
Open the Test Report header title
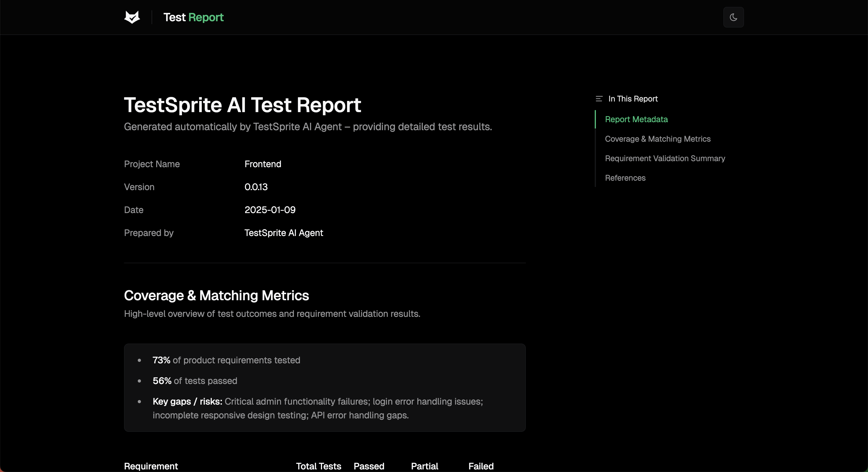pos(193,17)
